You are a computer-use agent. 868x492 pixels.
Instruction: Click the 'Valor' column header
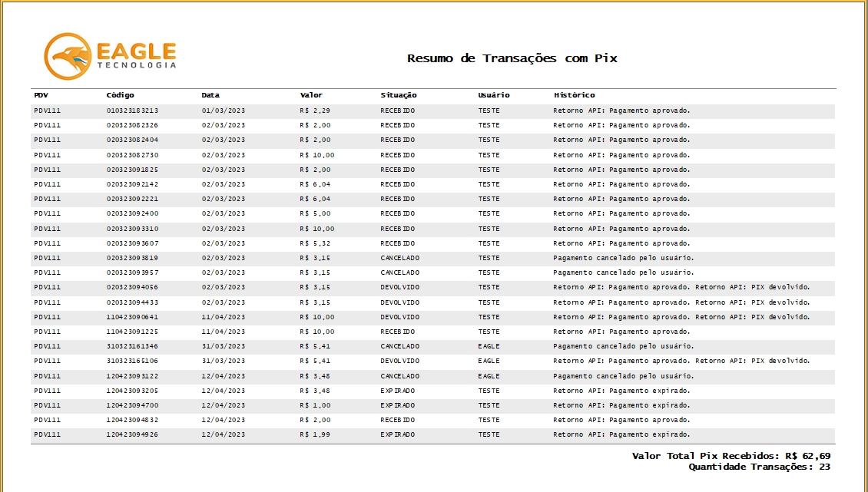coord(311,95)
